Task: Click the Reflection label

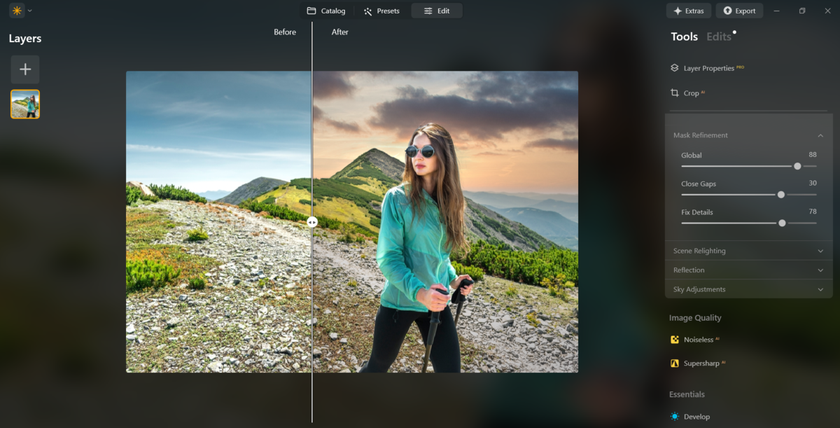Action: pyautogui.click(x=689, y=270)
